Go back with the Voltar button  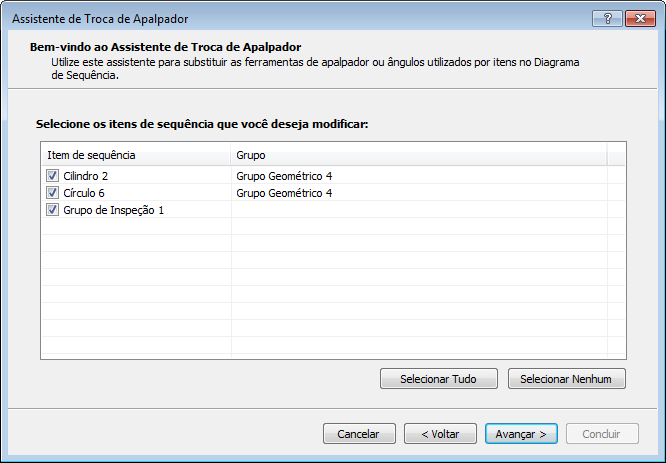click(x=440, y=434)
